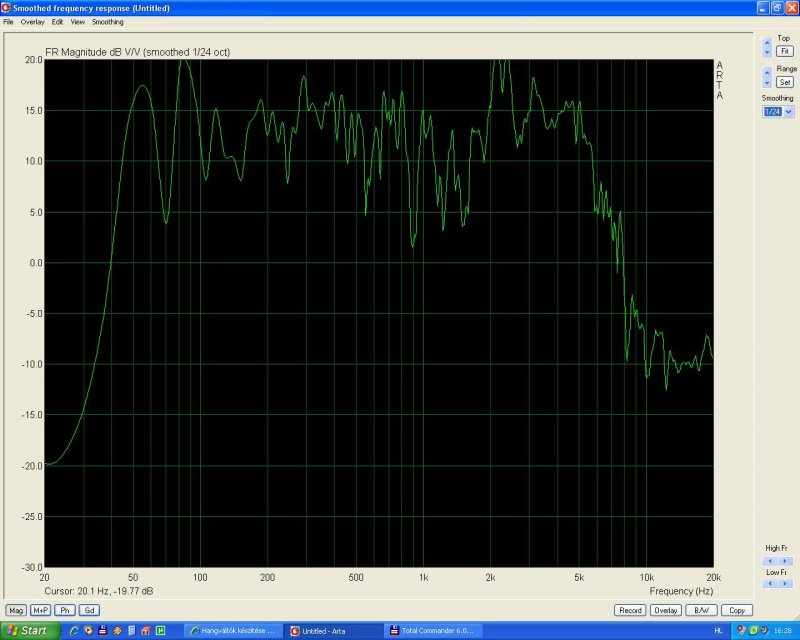Viewport: 800px width, 640px height.
Task: Launch Windows Media Player from quick launch
Action: pos(88,631)
